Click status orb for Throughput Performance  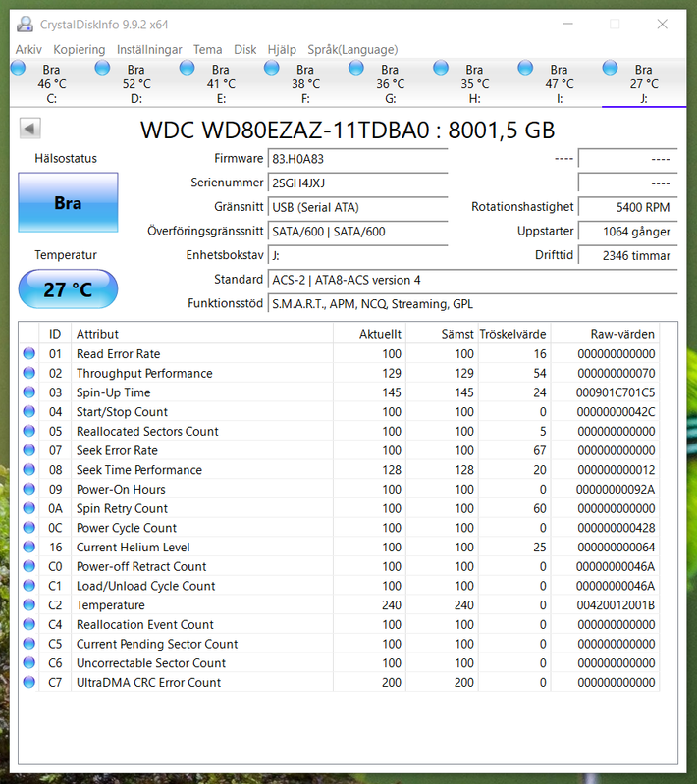pyautogui.click(x=29, y=373)
